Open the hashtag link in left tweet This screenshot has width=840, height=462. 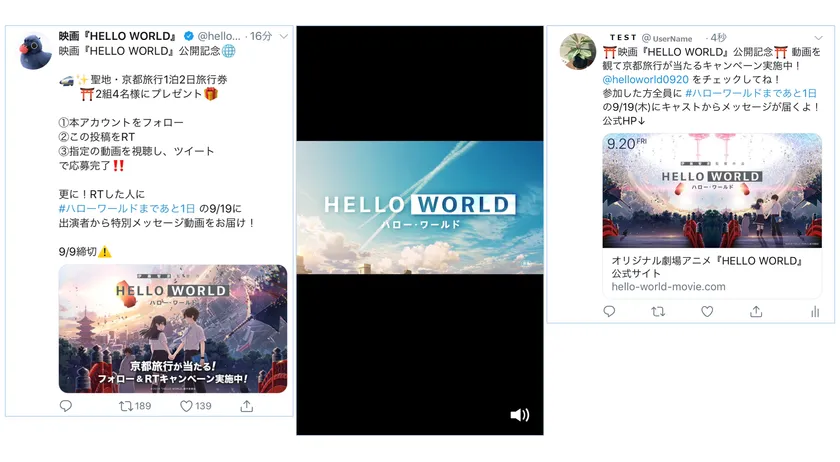coord(127,208)
